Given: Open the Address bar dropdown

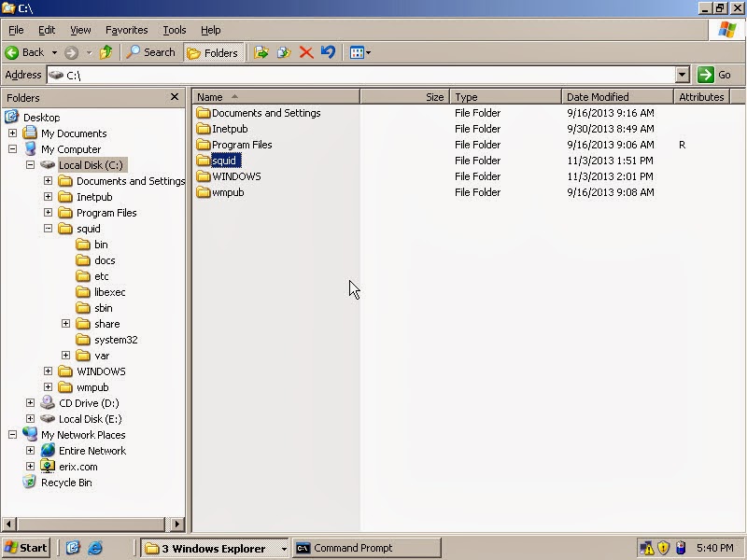Looking at the screenshot, I should (x=683, y=75).
